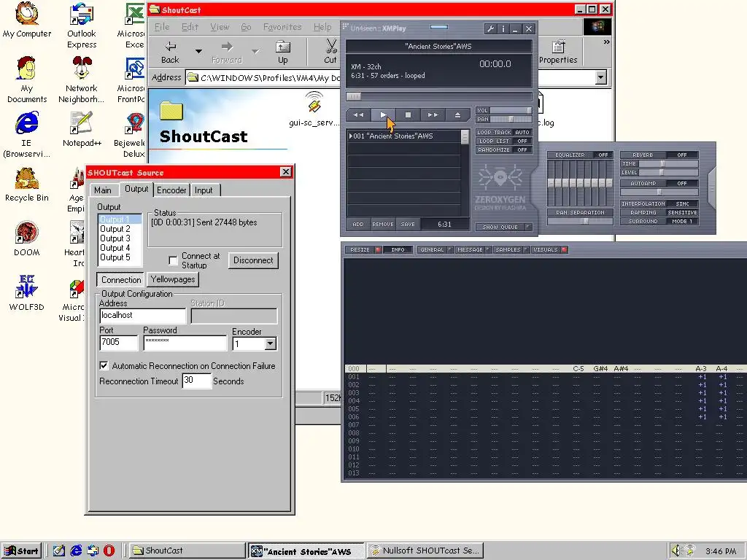747x560 pixels.
Task: Open Notepad++ desktop shortcut
Action: pyautogui.click(x=82, y=129)
